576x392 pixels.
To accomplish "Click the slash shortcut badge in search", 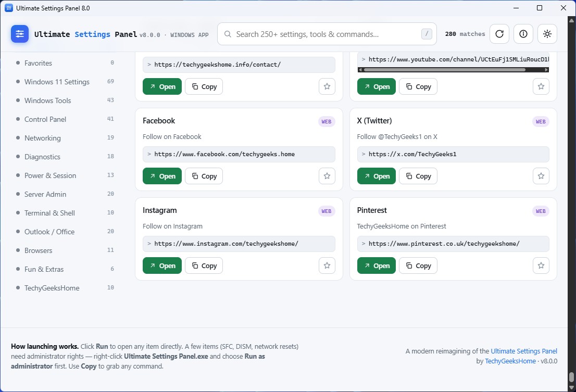I will coord(427,34).
